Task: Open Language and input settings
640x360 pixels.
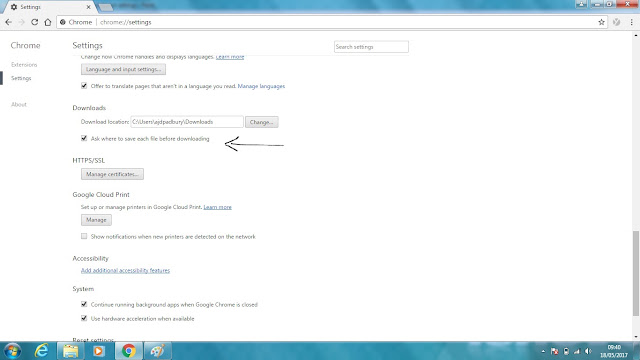Action: (x=123, y=69)
